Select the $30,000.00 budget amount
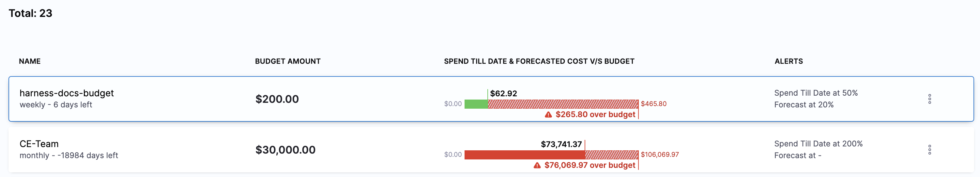 tap(285, 150)
